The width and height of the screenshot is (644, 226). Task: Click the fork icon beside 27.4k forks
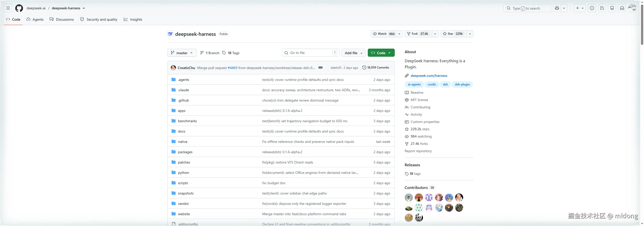click(407, 144)
